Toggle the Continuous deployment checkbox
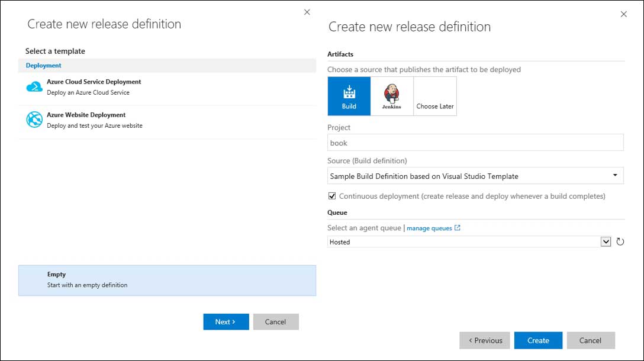Image resolution: width=644 pixels, height=361 pixels. click(x=332, y=196)
